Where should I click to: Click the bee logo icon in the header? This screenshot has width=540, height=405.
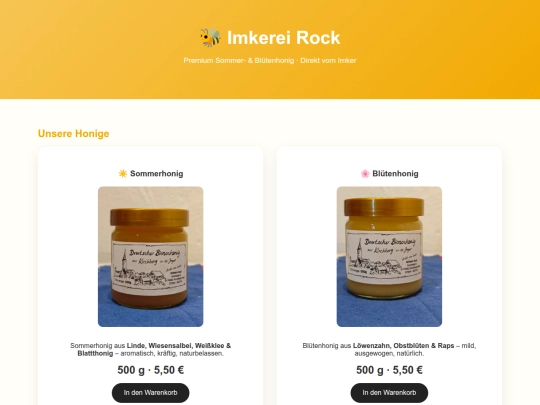(210, 38)
